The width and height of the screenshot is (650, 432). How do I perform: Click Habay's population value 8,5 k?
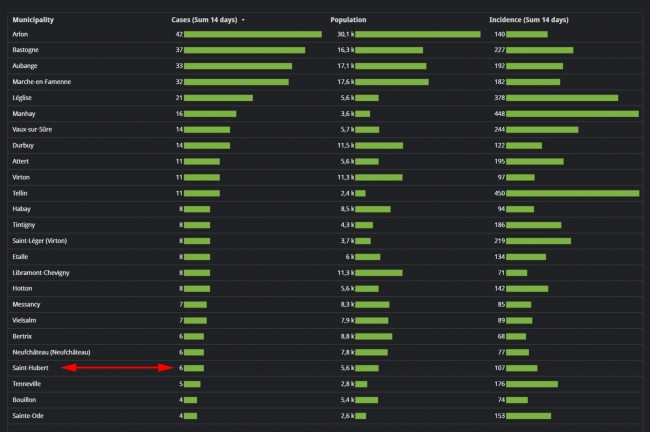347,209
